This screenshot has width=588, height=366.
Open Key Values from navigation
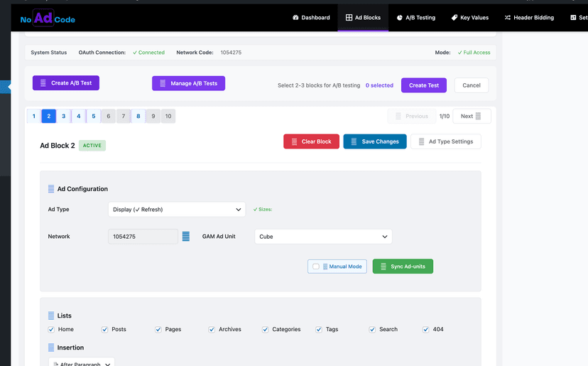469,18
